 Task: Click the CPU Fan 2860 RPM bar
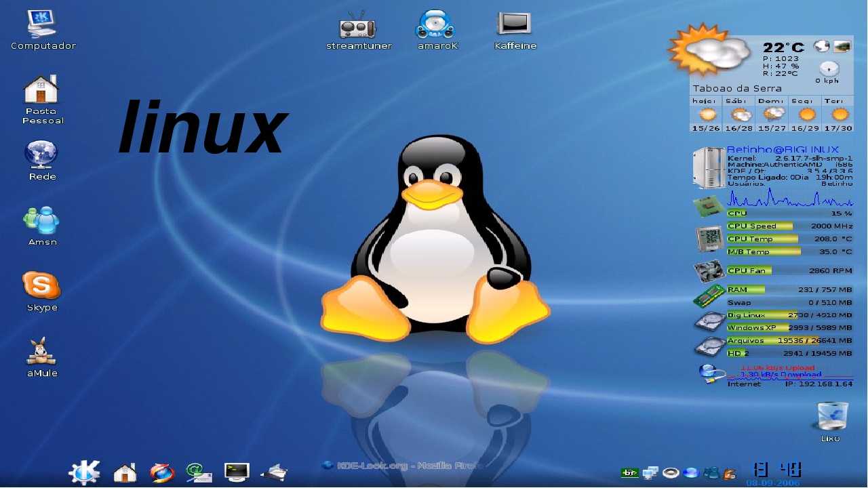[x=790, y=271]
